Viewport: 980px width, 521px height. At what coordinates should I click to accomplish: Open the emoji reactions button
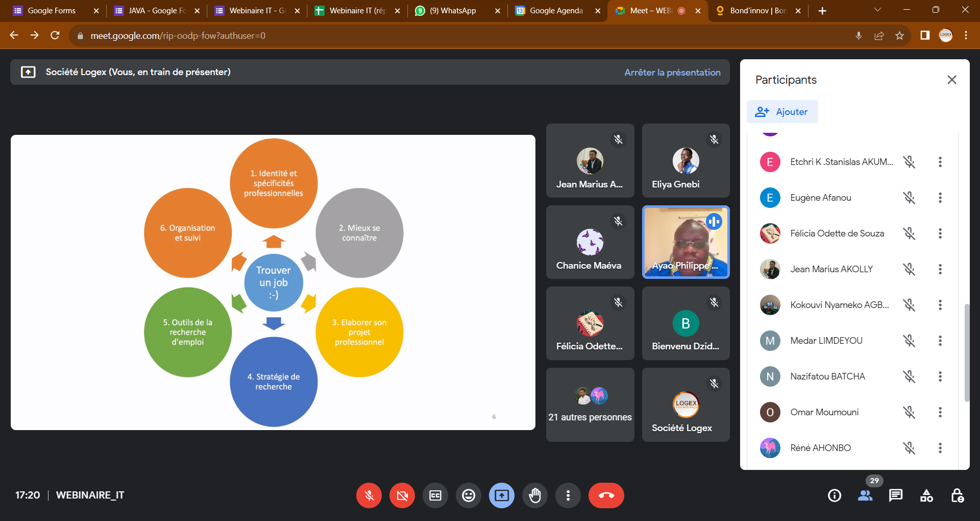pyautogui.click(x=468, y=495)
